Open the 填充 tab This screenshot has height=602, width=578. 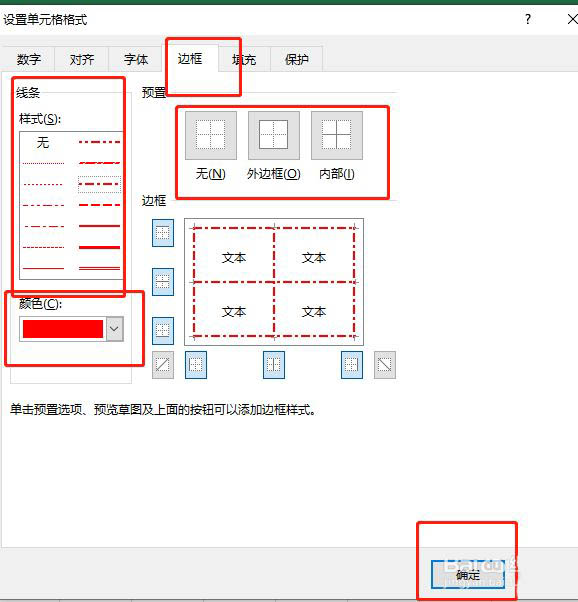[x=244, y=60]
